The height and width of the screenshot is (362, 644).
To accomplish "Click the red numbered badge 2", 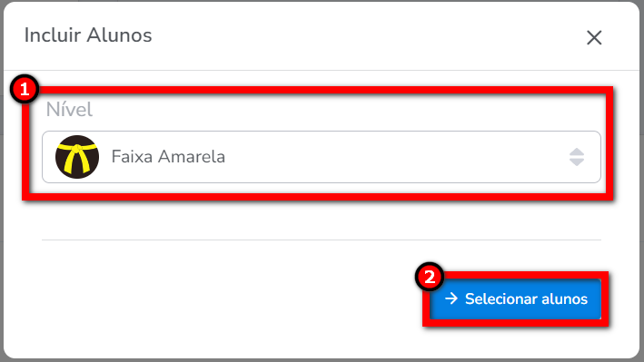I will [430, 277].
